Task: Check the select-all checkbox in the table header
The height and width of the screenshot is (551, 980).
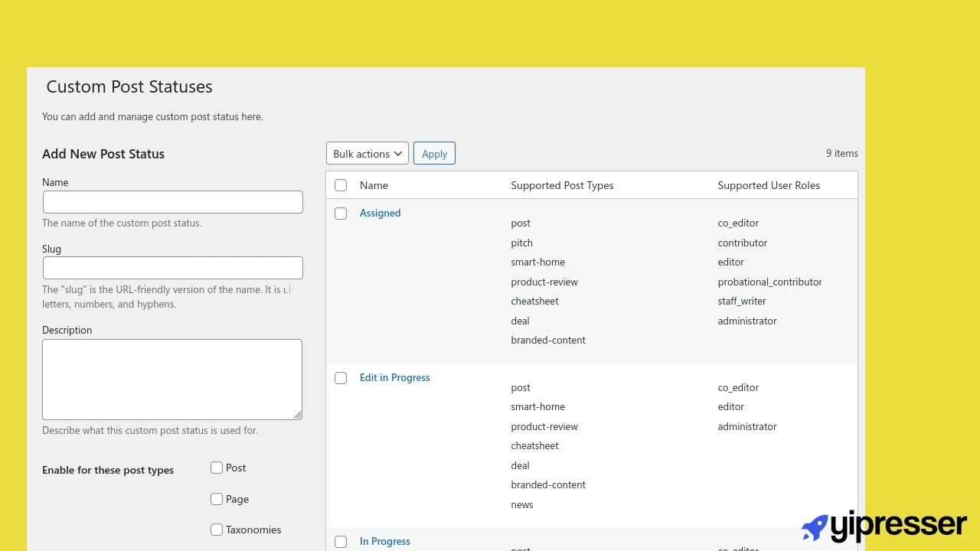Action: [x=341, y=185]
